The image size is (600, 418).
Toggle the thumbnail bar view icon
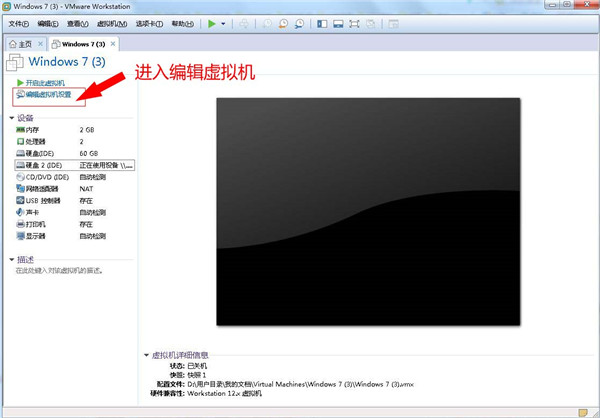tap(338, 24)
